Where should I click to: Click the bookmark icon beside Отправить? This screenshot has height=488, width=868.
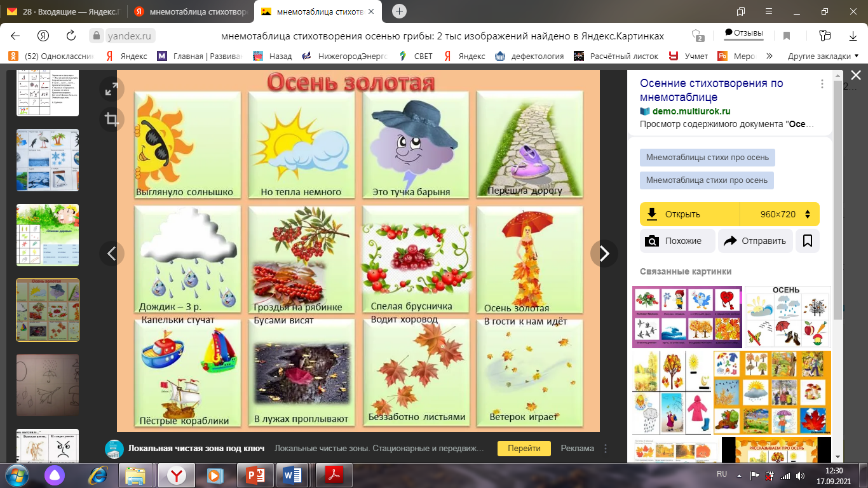(x=808, y=241)
